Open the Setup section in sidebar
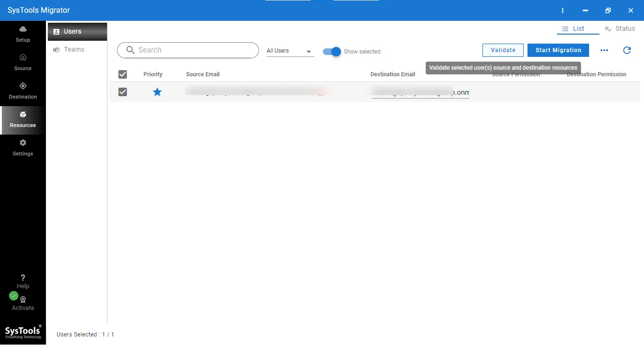 pos(23,34)
